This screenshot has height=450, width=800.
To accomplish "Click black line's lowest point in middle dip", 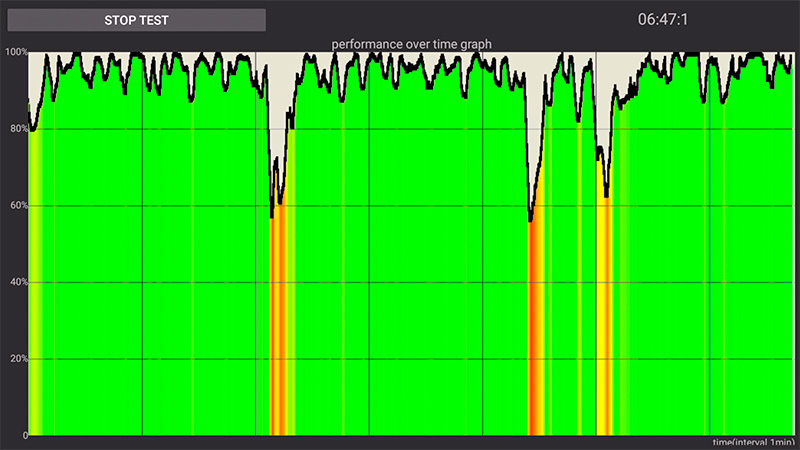I will click(530, 220).
